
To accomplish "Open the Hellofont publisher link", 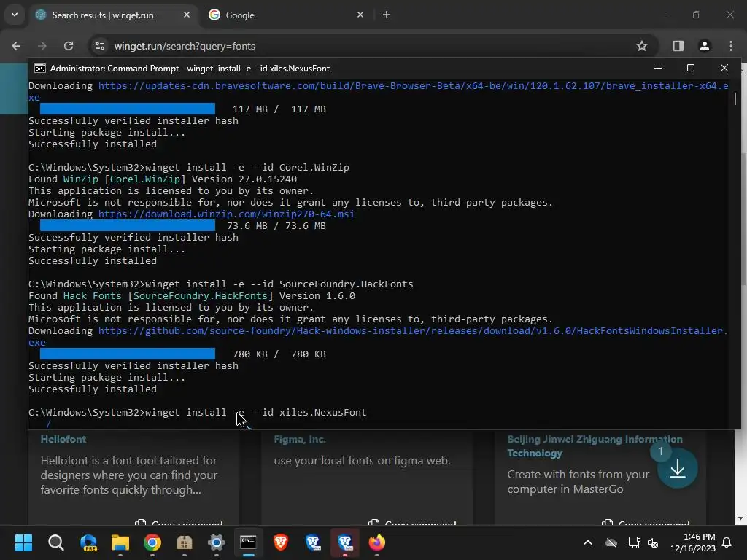I will coord(63,439).
